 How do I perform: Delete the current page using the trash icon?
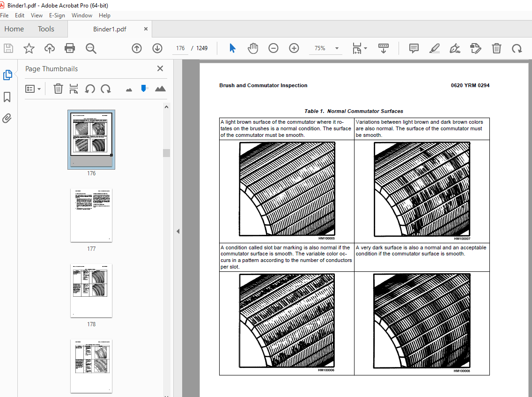[496, 48]
